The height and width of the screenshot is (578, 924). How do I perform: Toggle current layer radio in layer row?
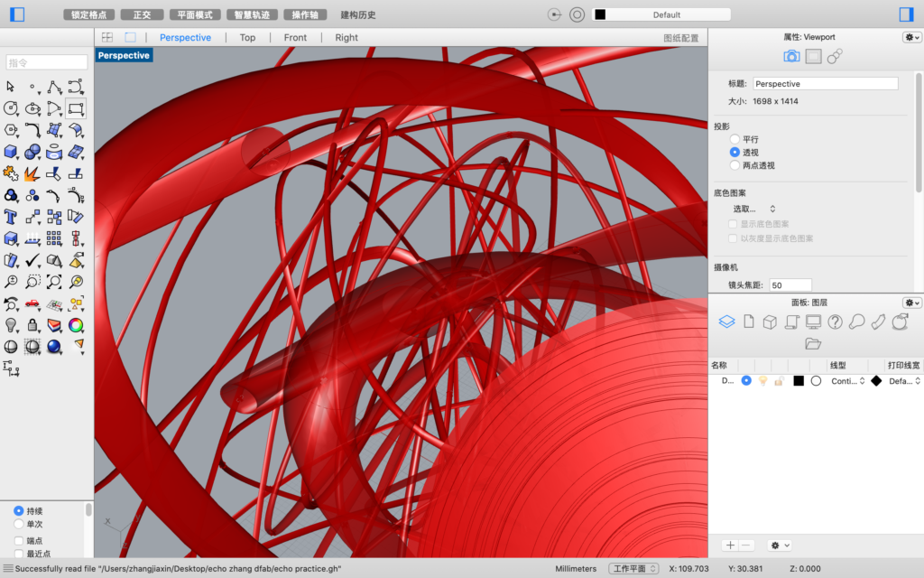[x=746, y=381]
